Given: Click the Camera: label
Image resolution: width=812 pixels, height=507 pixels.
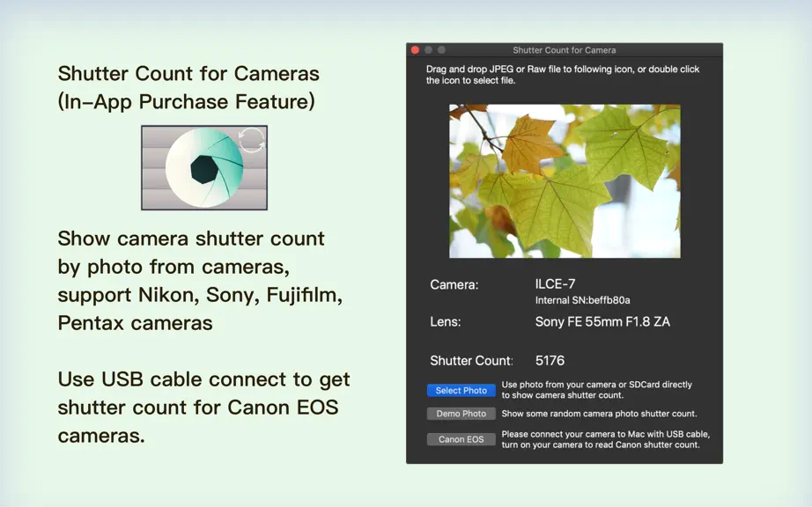Looking at the screenshot, I should pos(454,284).
